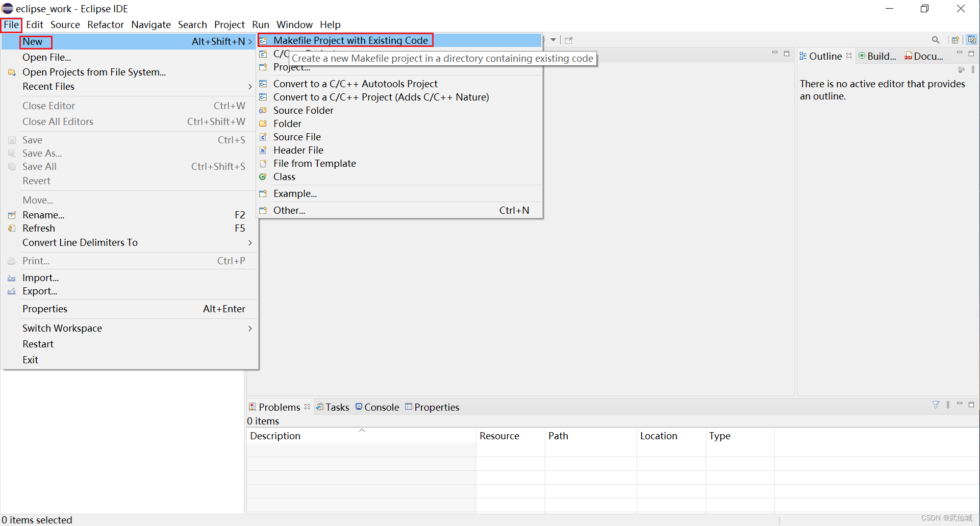Expand the Recent Files submenu
The width and height of the screenshot is (980, 526).
tap(129, 86)
